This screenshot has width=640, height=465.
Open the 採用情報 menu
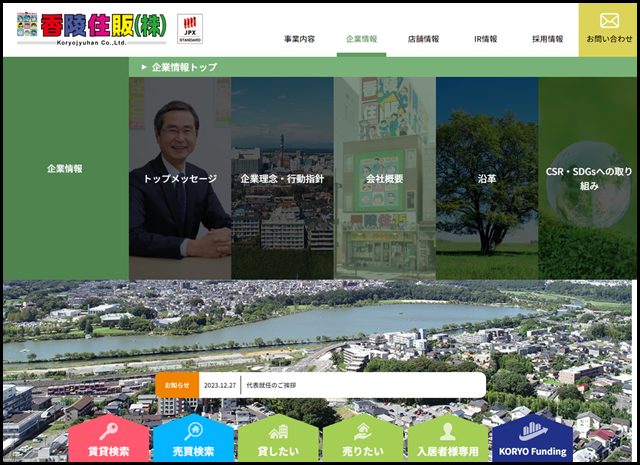click(547, 39)
